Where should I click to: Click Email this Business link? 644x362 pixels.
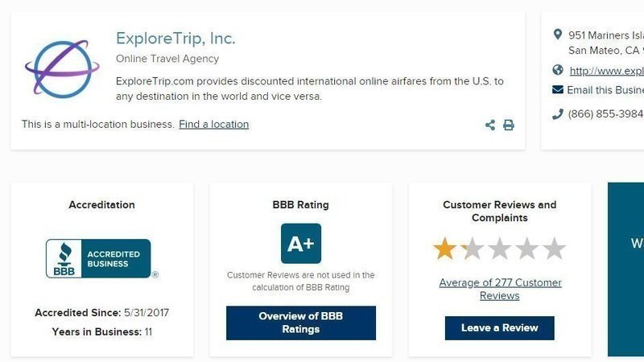click(x=605, y=90)
